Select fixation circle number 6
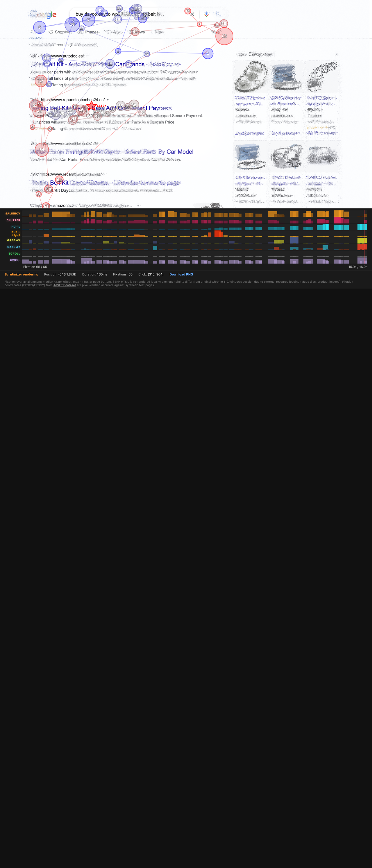Screen dimensions: 372x868 click(x=40, y=27)
